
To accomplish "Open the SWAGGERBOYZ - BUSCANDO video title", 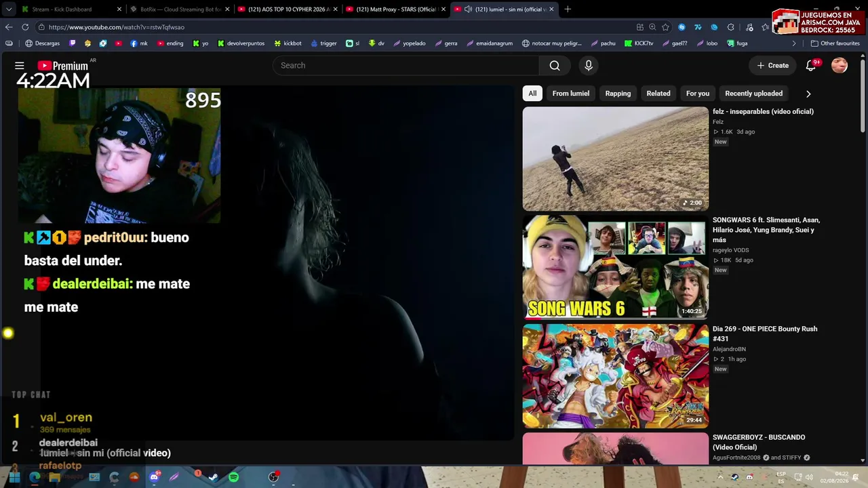I will point(759,443).
